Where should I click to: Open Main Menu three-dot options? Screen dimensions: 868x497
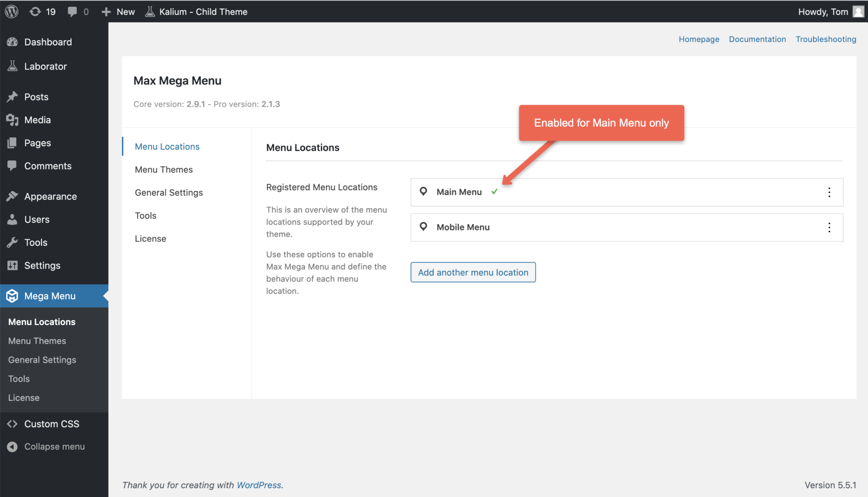tap(829, 192)
